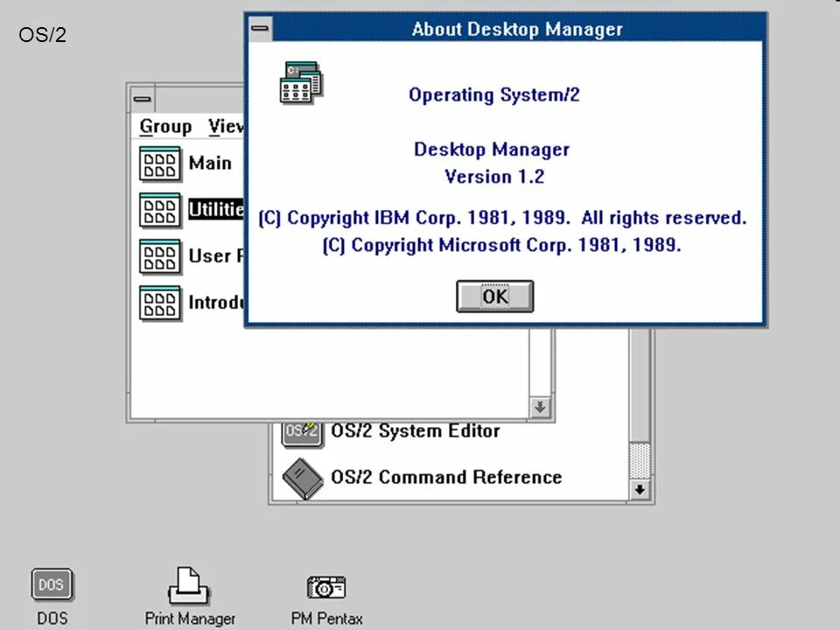
Task: Click the Desktop Manager scroll down arrow
Action: (540, 407)
